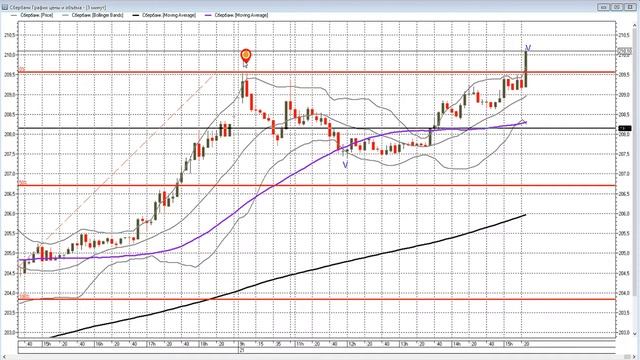This screenshot has height=360, width=640.
Task: Click the blue V mark below the 12h low
Action: point(345,164)
